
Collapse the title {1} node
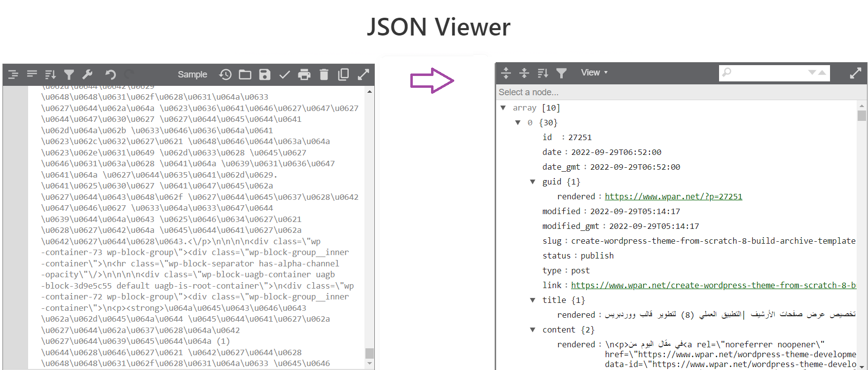[x=533, y=300]
